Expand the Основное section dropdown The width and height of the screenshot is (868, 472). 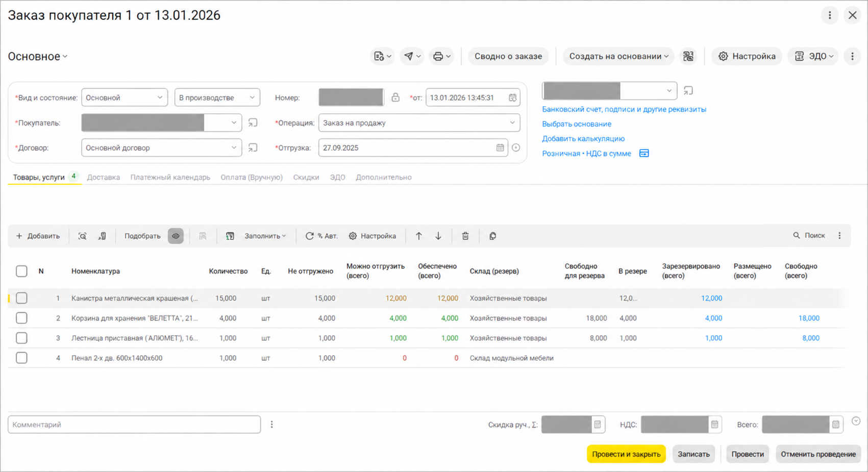coord(38,56)
